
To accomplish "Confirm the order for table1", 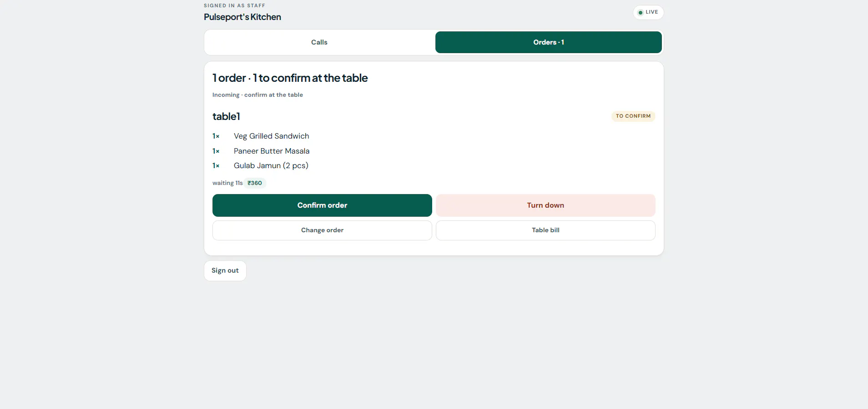I will click(x=322, y=205).
